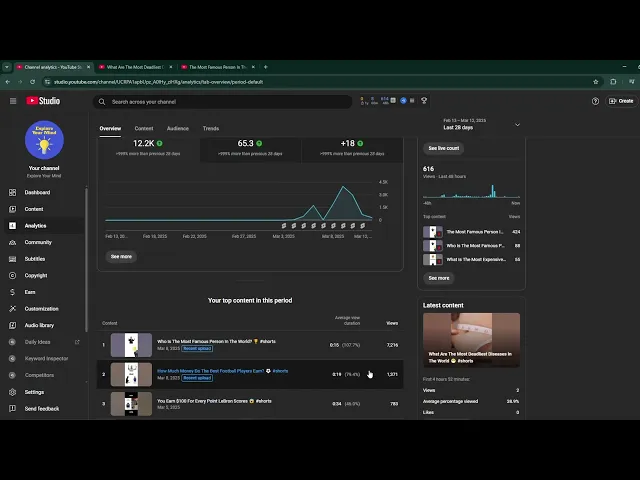Click the Views column header
640x480 pixels.
(x=392, y=323)
